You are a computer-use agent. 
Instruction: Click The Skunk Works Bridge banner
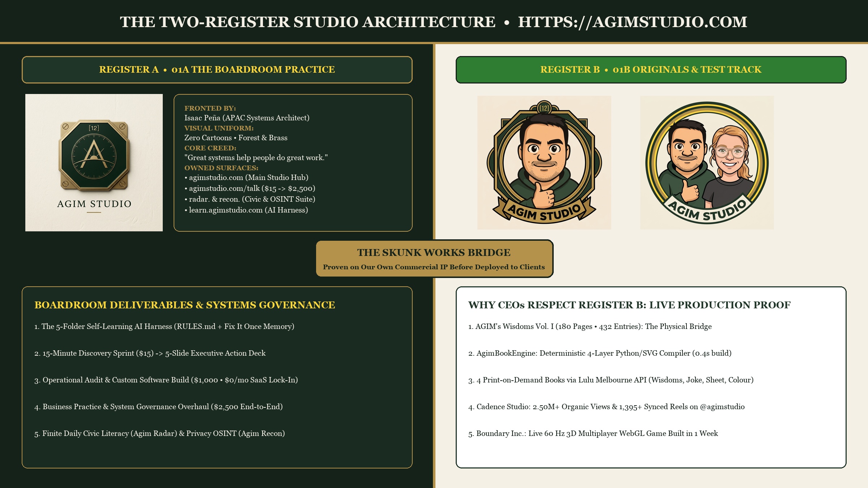pyautogui.click(x=434, y=258)
